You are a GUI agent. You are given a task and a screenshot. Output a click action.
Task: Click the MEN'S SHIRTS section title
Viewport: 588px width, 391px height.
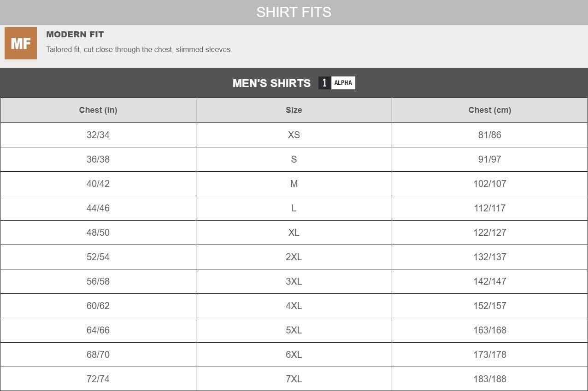click(271, 83)
